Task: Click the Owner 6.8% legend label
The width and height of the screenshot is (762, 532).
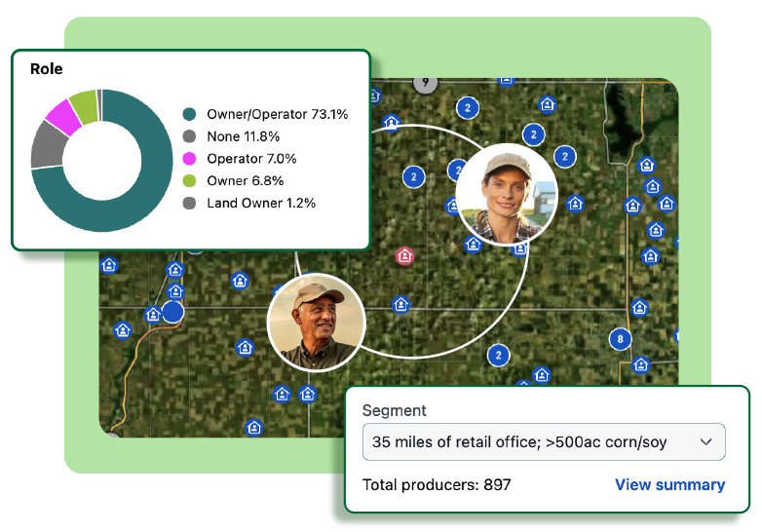Action: coord(246,180)
